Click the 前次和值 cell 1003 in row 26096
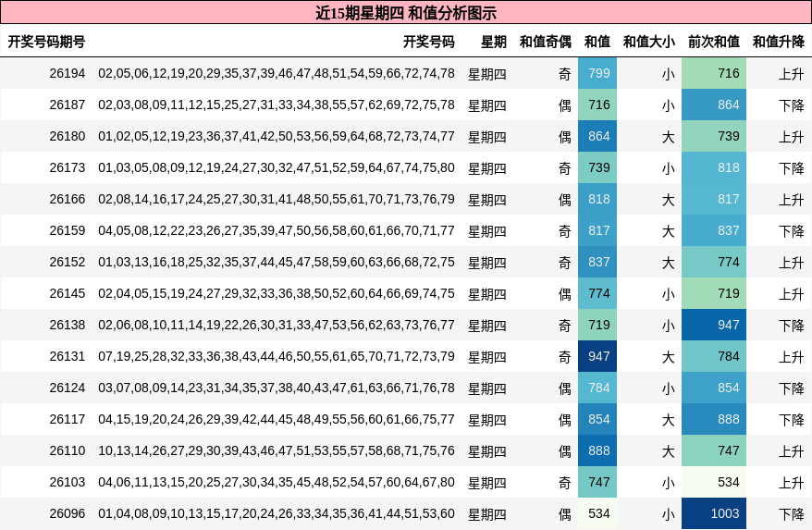Image resolution: width=812 pixels, height=530 pixels. point(714,513)
